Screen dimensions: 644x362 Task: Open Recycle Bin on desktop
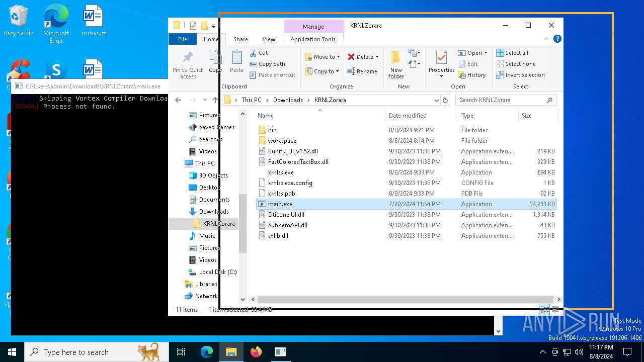click(x=18, y=21)
